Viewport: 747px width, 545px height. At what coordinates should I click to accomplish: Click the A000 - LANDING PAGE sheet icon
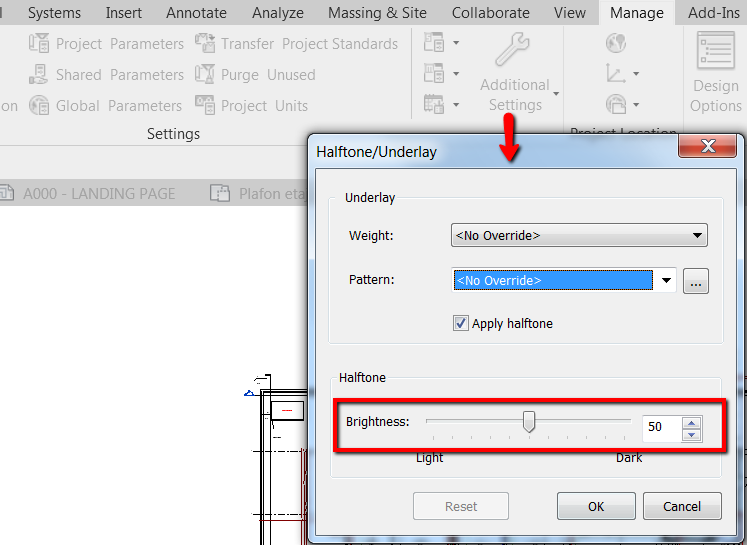(x=7, y=193)
